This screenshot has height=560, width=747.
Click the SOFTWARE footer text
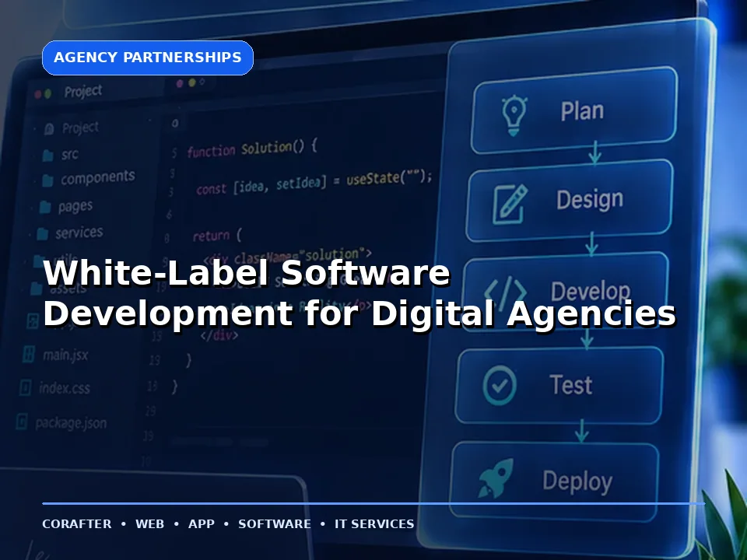pos(275,523)
